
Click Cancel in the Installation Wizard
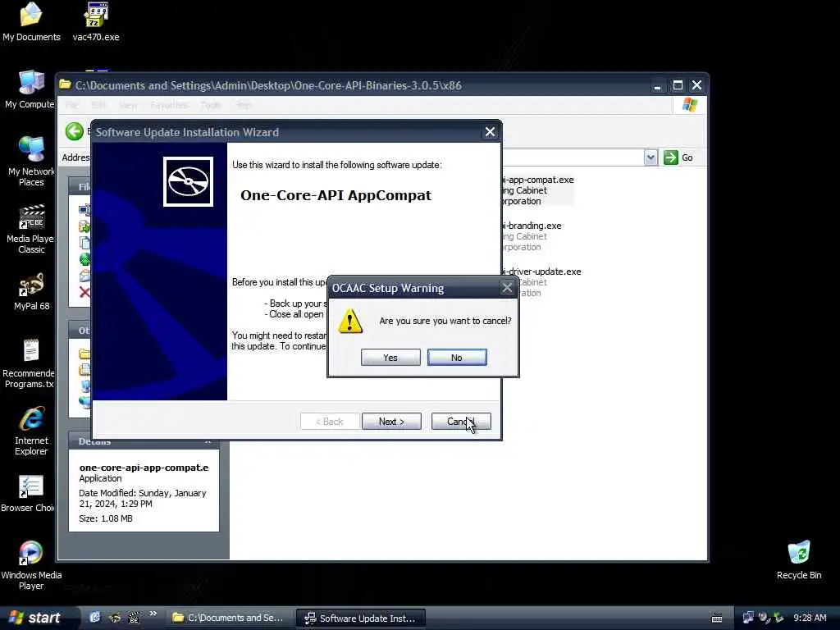coord(461,422)
